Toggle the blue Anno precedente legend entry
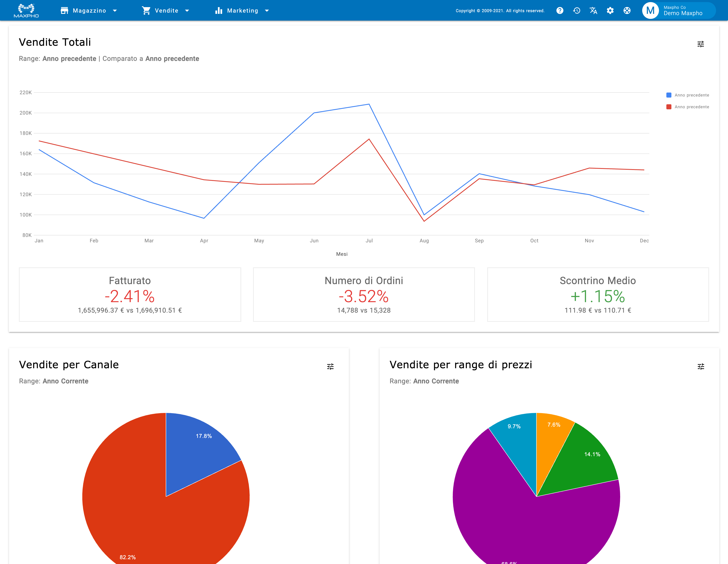 point(687,95)
